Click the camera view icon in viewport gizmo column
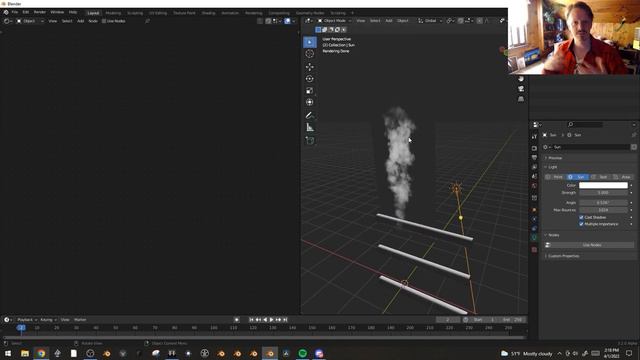640x360 pixels. coord(521,89)
